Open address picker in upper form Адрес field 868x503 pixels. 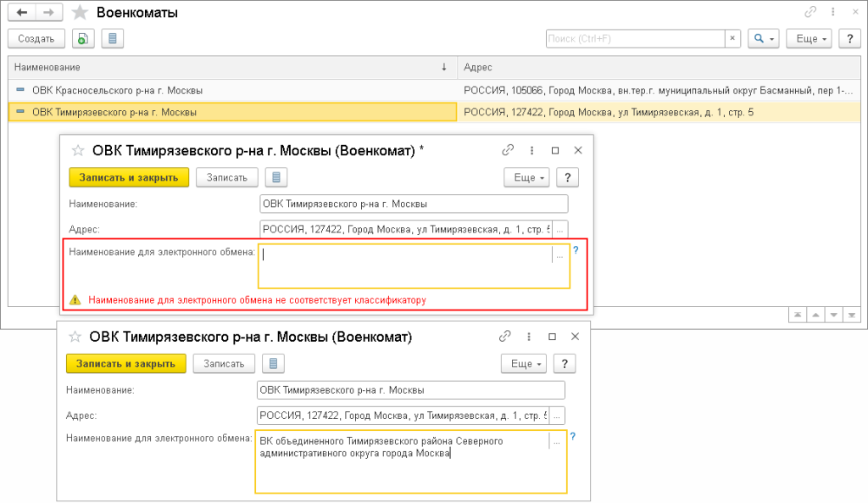(559, 229)
